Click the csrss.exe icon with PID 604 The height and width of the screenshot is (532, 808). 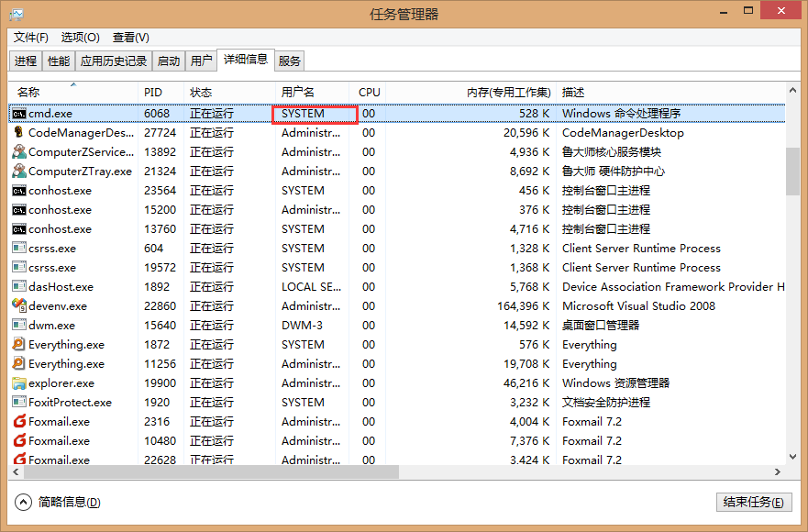click(19, 248)
